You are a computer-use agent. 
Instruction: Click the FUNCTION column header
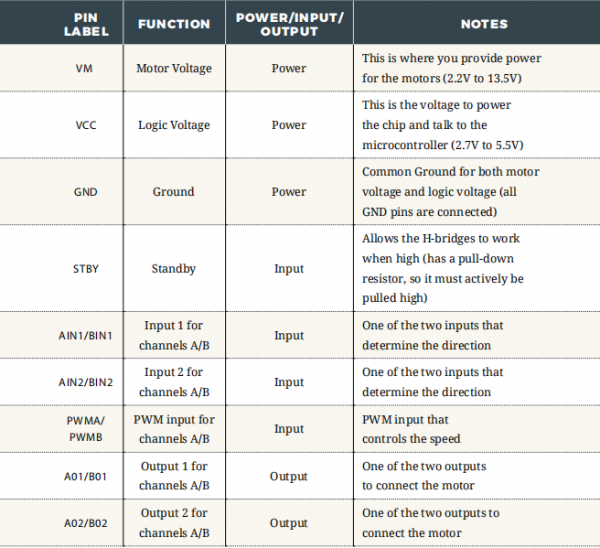pyautogui.click(x=174, y=24)
